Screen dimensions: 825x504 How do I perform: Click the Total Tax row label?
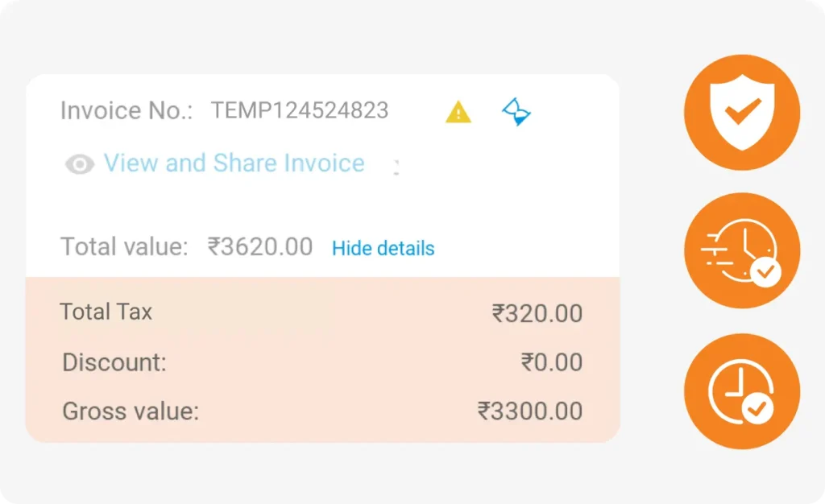[x=106, y=312]
